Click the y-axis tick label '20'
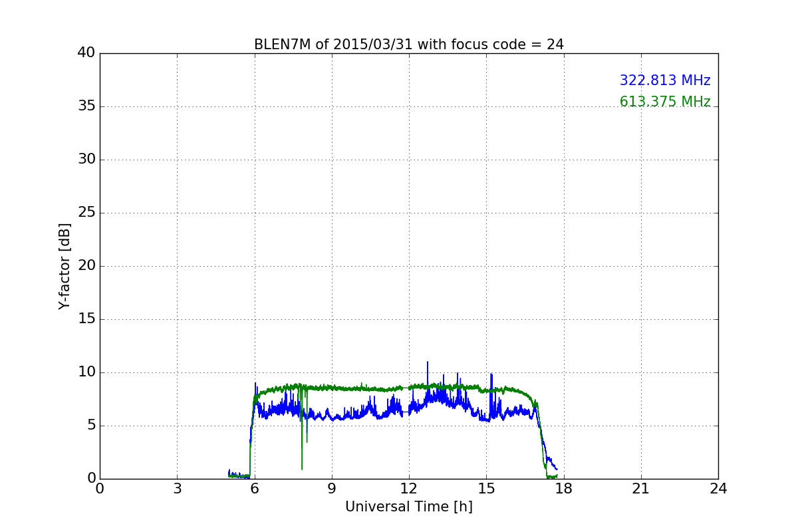 pos(86,266)
